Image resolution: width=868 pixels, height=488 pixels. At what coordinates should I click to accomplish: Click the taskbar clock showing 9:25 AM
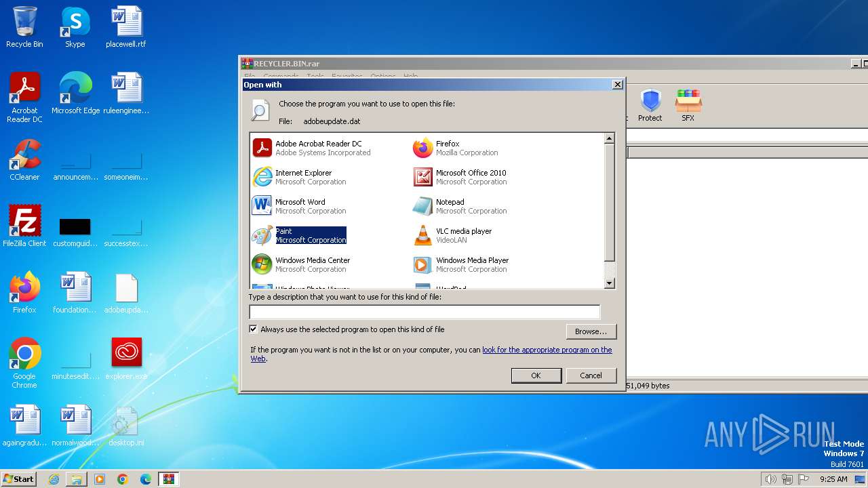click(x=833, y=479)
